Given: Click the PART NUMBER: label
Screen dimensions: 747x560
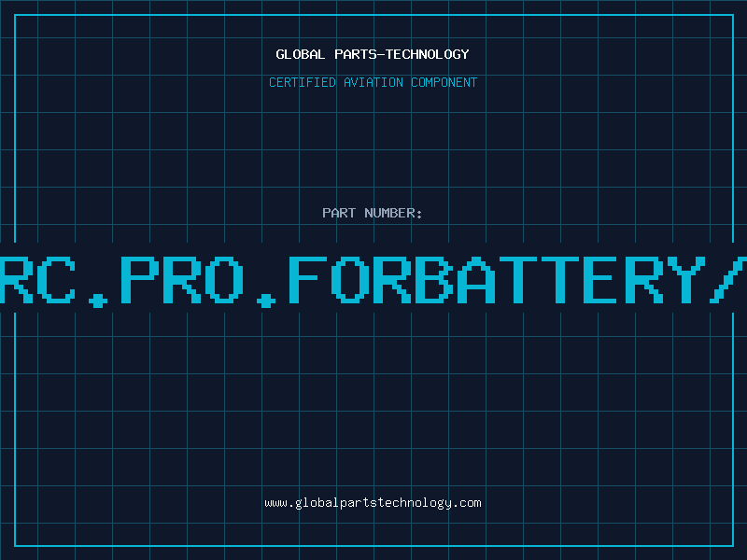Looking at the screenshot, I should point(372,213).
